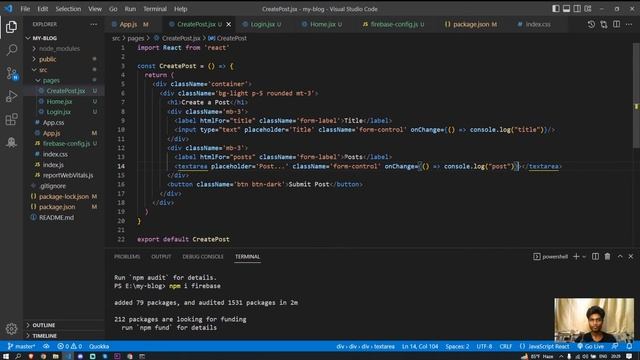Click Quokka status bar item
Screen dimensions: 640x360
(x=99, y=346)
